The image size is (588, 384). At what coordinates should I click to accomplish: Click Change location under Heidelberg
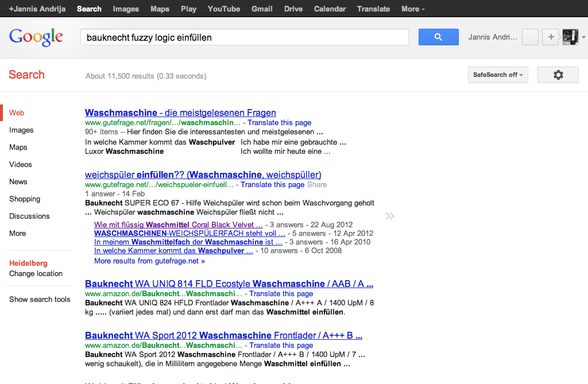pos(36,274)
